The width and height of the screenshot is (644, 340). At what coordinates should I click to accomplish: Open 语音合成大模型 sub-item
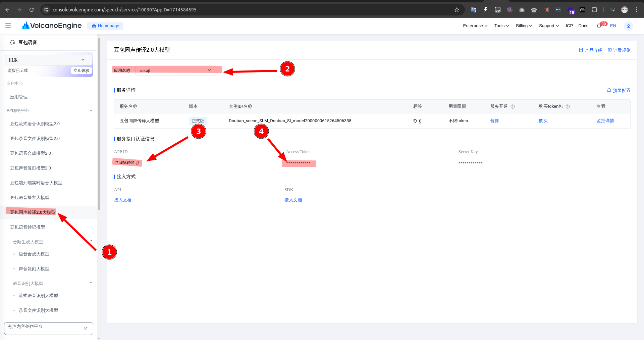point(34,254)
